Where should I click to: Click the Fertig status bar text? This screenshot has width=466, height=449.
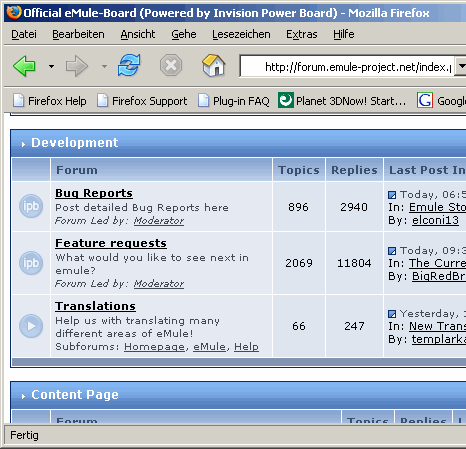click(24, 435)
